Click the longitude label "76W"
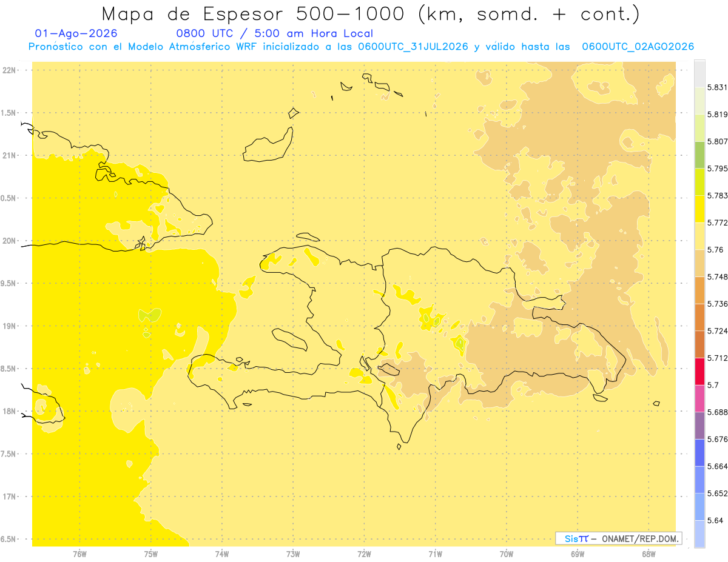The height and width of the screenshot is (562, 728). 79,554
